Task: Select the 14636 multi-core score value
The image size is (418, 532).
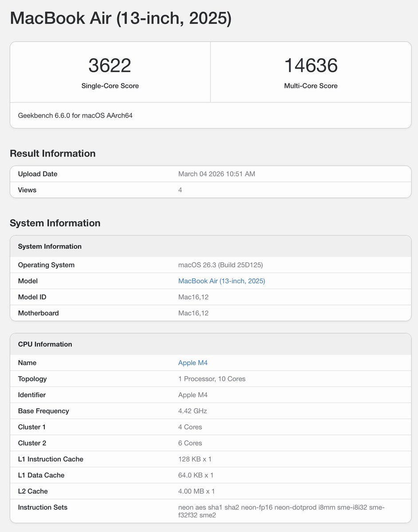Action: (311, 66)
